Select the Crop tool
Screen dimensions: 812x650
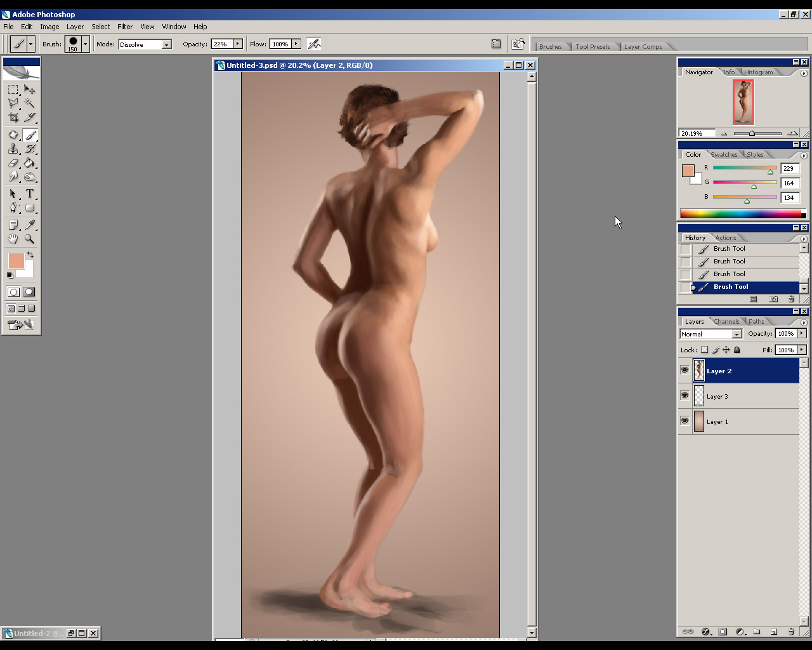click(x=13, y=117)
